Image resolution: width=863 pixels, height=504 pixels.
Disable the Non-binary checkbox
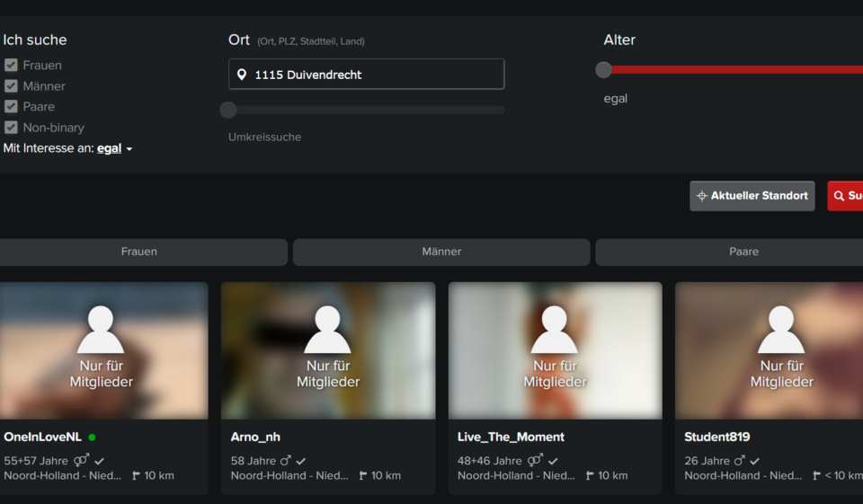pos(11,127)
